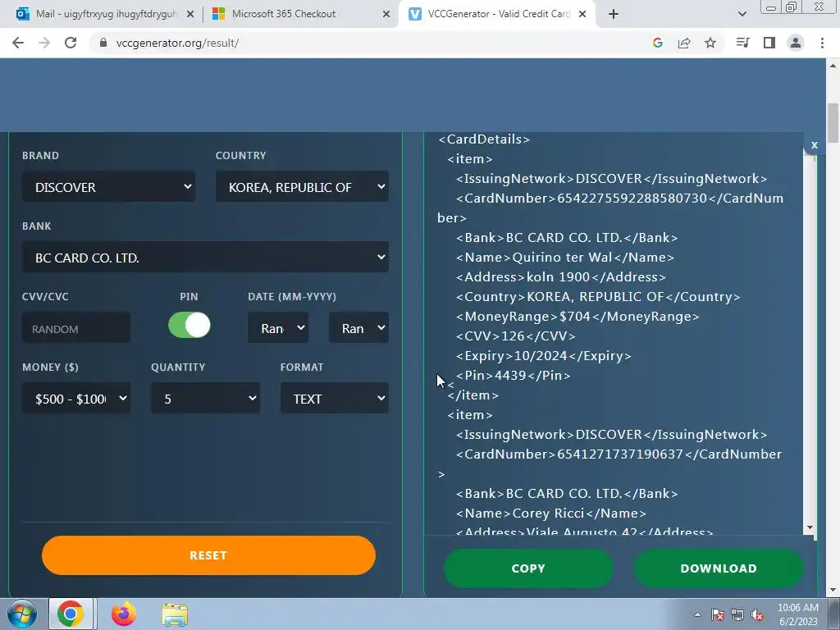This screenshot has width=840, height=630.
Task: Click the muted volume tray icon
Action: click(757, 614)
